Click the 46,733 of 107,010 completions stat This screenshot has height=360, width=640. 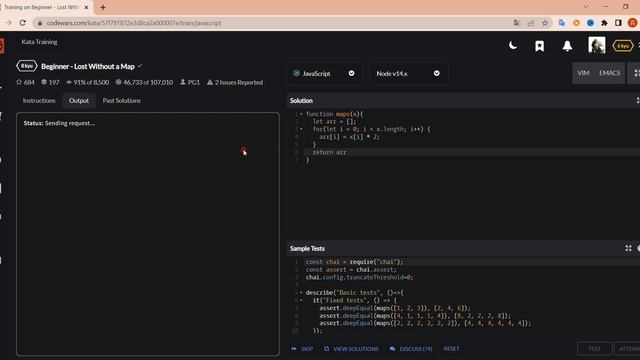click(144, 82)
